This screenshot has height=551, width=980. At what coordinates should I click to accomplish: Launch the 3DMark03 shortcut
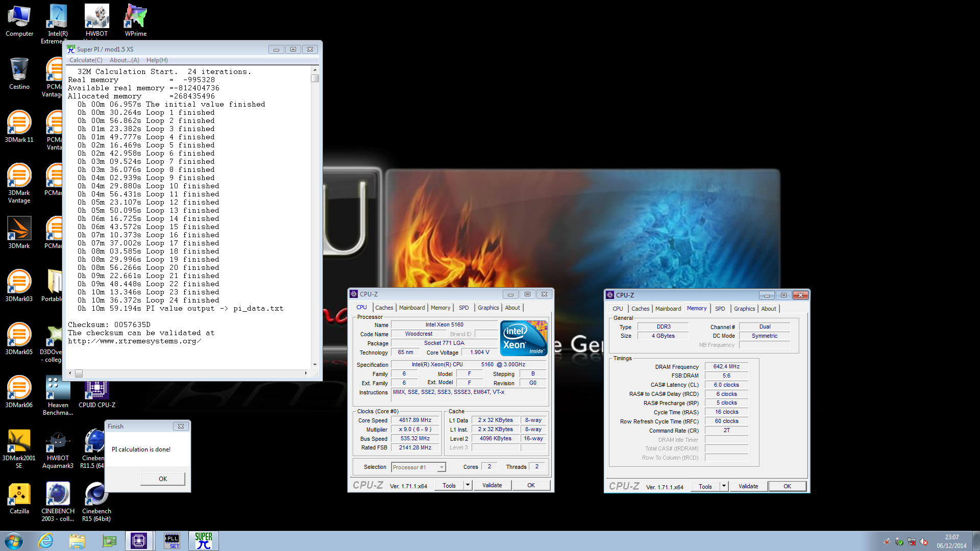[19, 286]
